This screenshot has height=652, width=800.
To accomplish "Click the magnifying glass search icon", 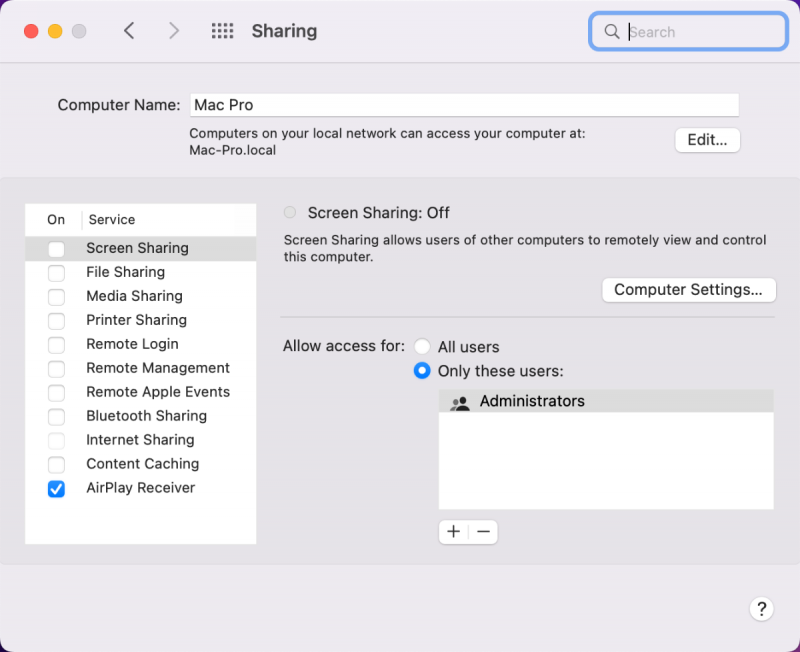I will 611,32.
